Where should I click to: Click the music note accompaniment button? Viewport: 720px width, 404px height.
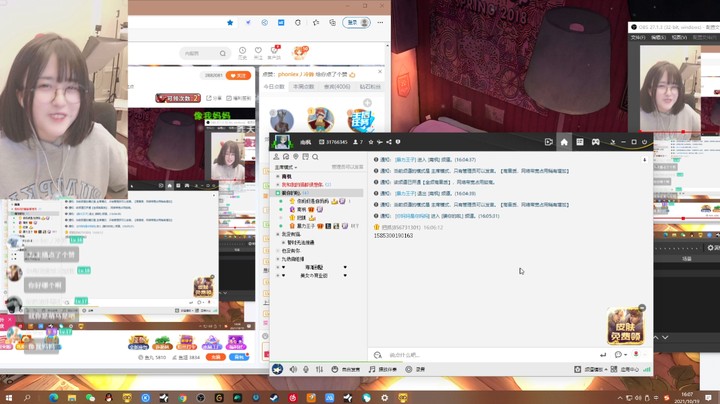coord(382,369)
